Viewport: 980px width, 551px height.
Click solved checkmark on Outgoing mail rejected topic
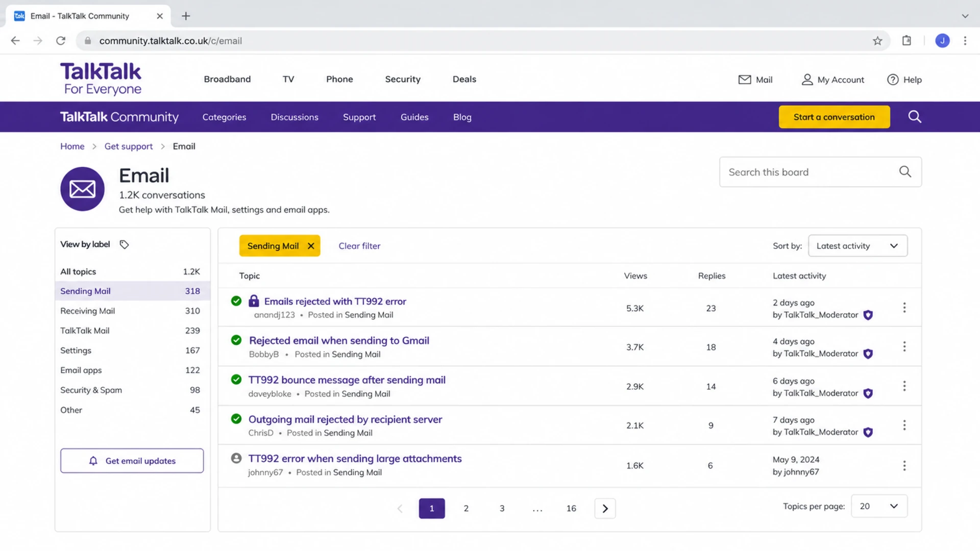click(236, 419)
